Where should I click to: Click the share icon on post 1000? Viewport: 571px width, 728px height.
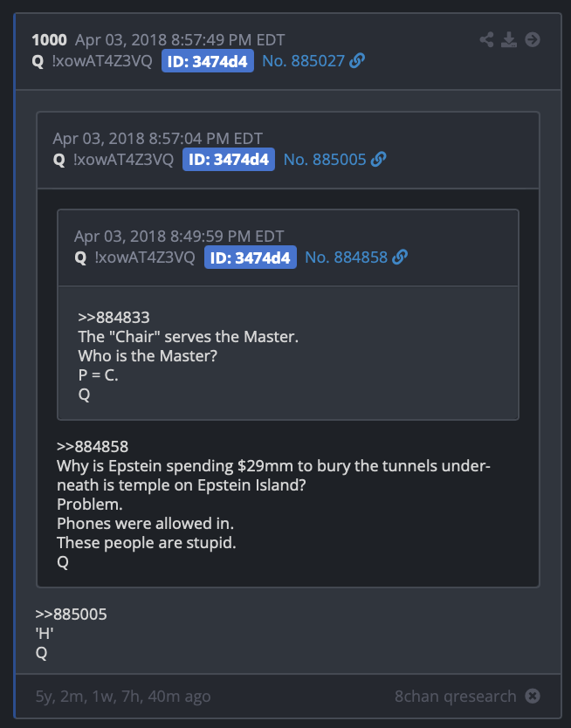coord(486,39)
